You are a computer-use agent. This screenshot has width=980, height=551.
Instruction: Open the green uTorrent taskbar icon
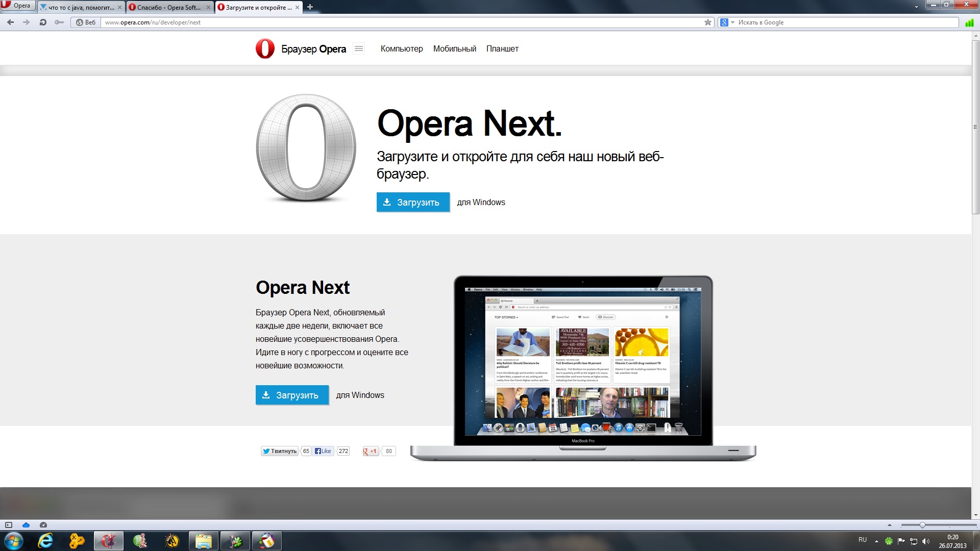click(x=140, y=541)
